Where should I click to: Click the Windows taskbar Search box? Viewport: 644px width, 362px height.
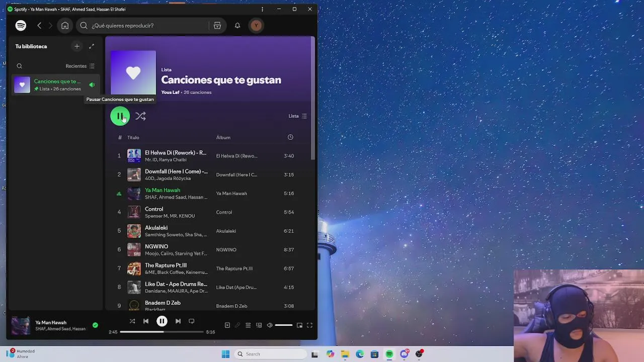point(271,354)
